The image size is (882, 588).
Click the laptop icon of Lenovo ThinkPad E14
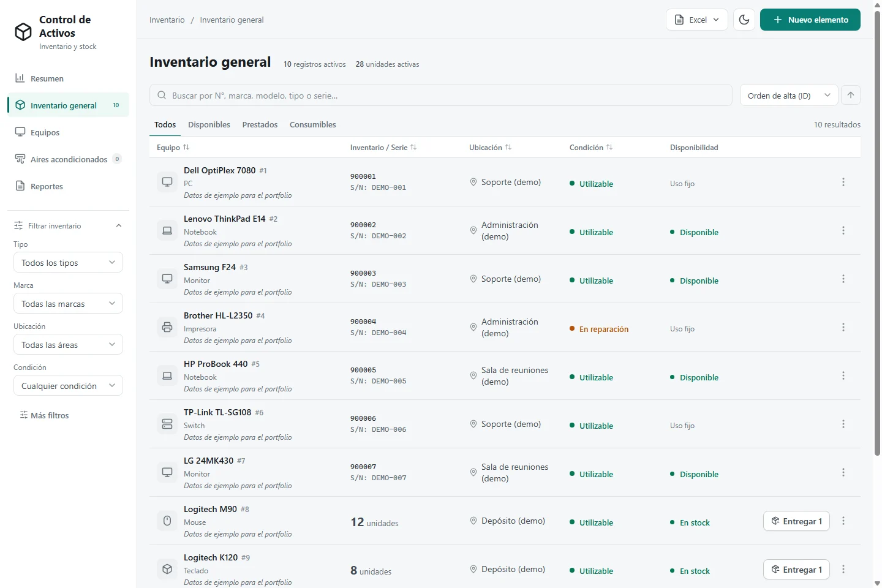click(167, 230)
